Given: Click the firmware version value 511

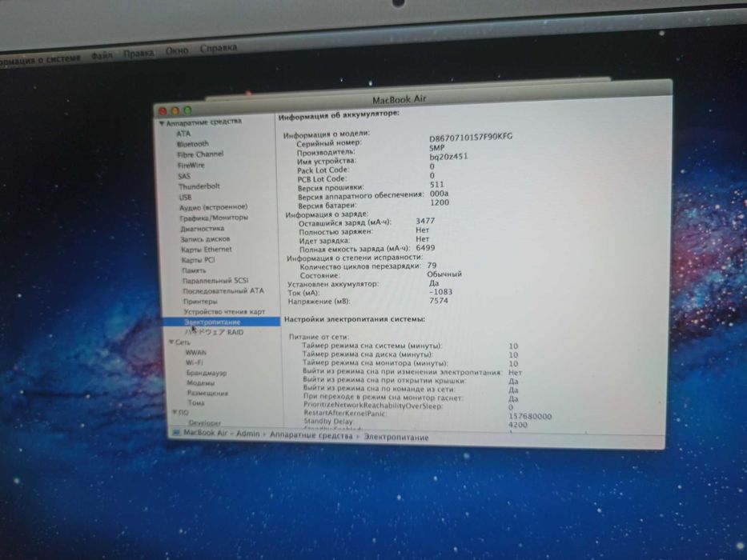Looking at the screenshot, I should click(436, 184).
